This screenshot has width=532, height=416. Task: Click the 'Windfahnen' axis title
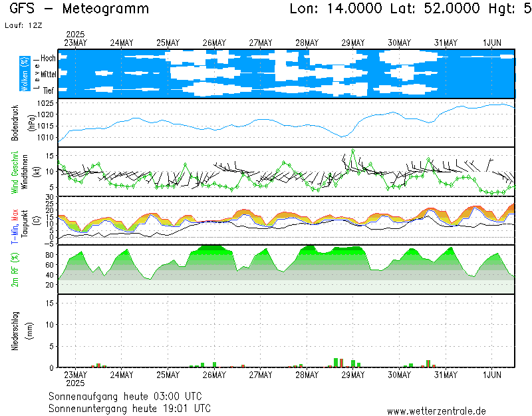(x=25, y=172)
